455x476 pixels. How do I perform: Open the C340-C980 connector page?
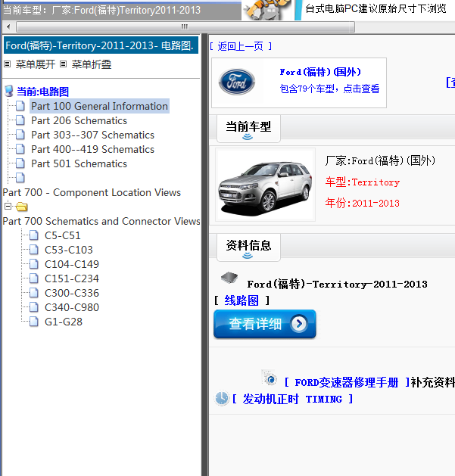tap(72, 307)
